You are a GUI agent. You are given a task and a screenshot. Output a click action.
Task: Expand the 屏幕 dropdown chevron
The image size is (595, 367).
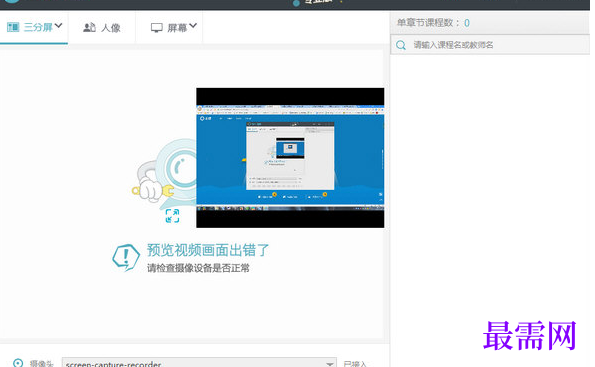pos(193,26)
